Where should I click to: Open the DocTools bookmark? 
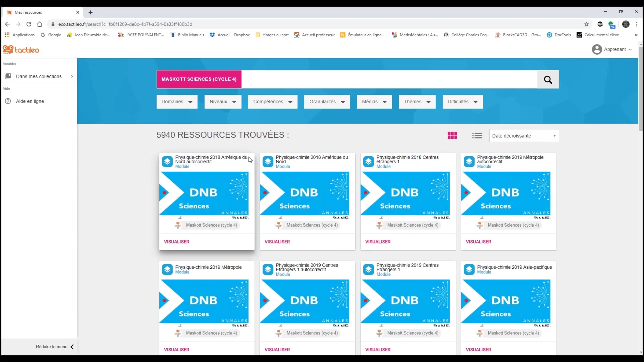[559, 35]
